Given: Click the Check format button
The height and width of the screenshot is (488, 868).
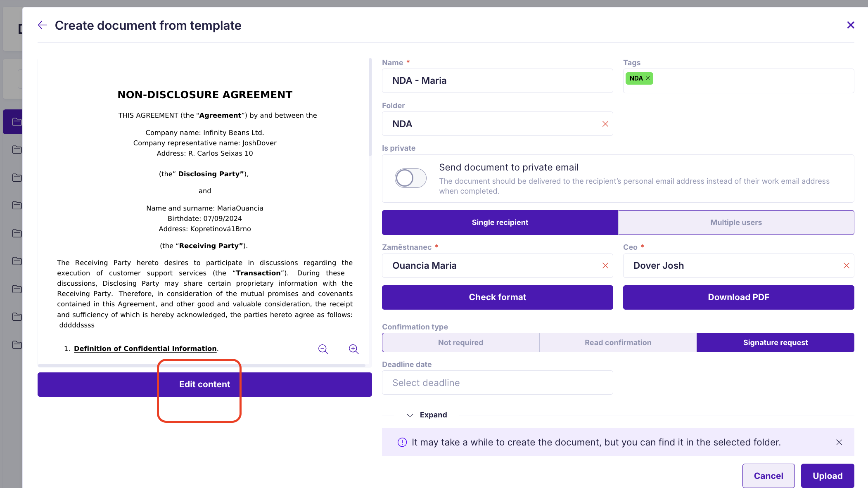Looking at the screenshot, I should pos(497,297).
